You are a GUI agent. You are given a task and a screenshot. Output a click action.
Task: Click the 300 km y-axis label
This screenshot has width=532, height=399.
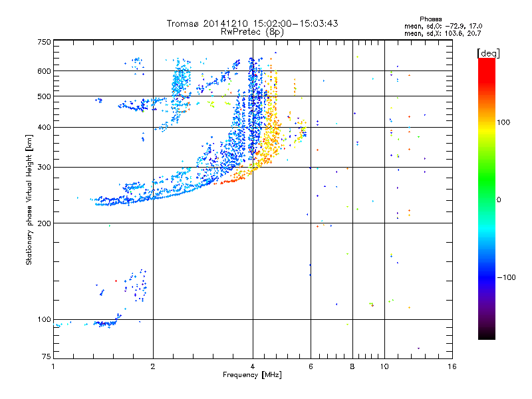45,168
